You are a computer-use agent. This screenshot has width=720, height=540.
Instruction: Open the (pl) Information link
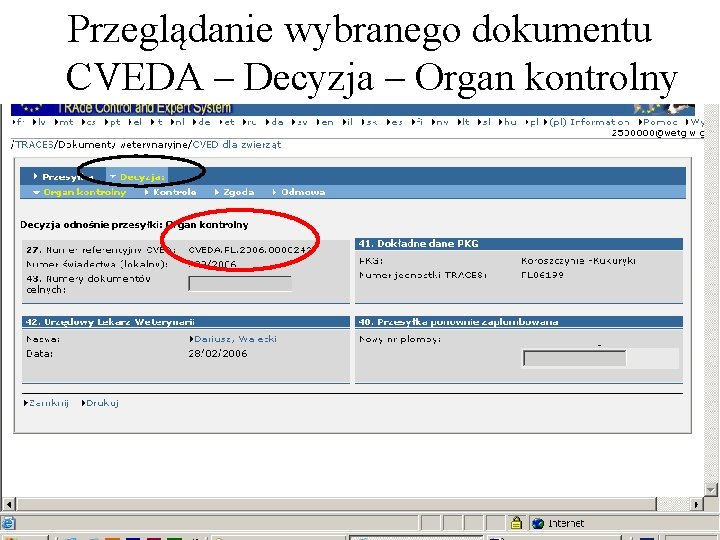pyautogui.click(x=587, y=122)
